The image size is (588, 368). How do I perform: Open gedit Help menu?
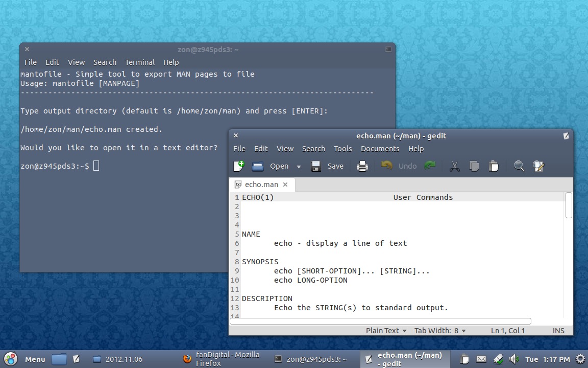point(416,149)
